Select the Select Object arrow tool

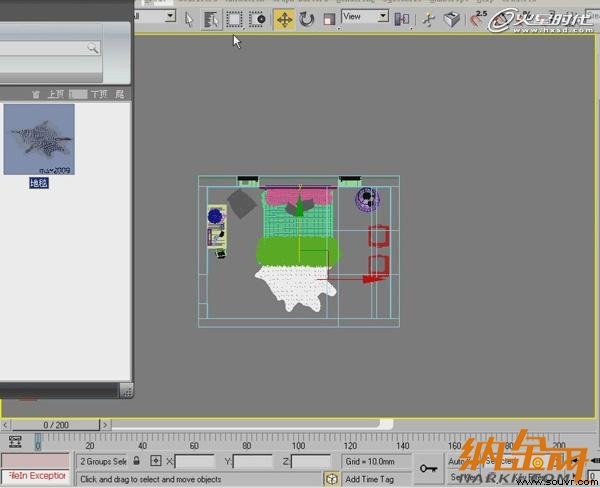189,19
